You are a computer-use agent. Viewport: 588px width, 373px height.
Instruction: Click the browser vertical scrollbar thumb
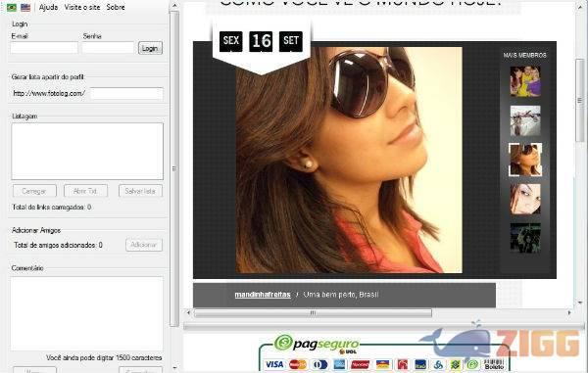[x=580, y=101]
